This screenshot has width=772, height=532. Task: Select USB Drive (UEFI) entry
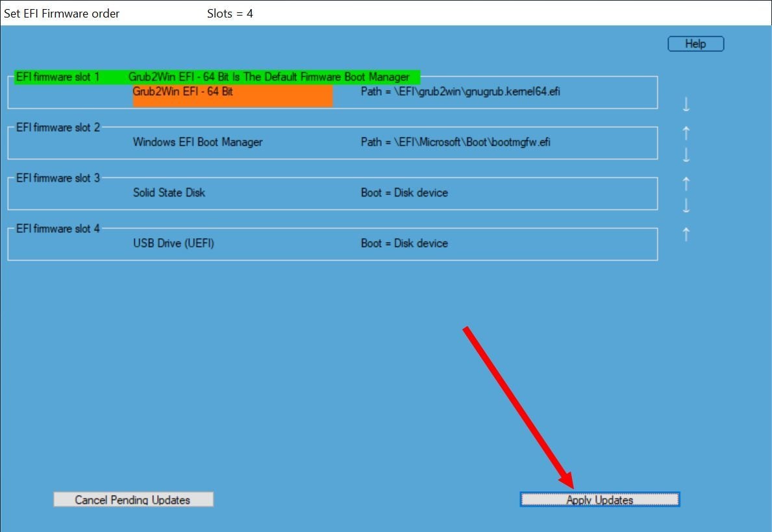pos(173,243)
